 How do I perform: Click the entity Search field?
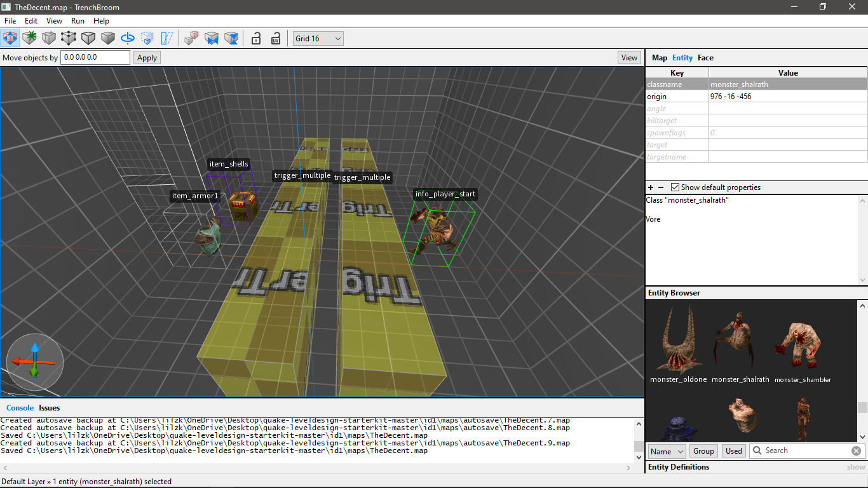pos(806,451)
